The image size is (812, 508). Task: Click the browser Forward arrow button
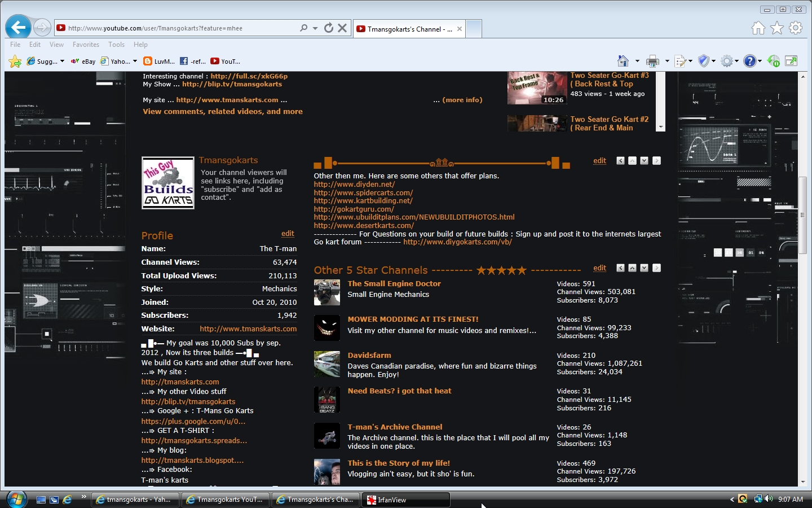pyautogui.click(x=42, y=27)
